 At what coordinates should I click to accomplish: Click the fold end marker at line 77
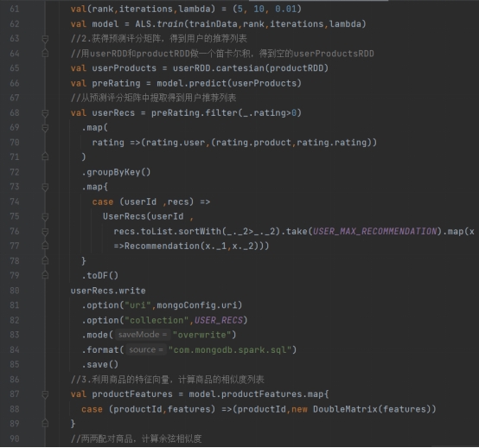(x=45, y=246)
